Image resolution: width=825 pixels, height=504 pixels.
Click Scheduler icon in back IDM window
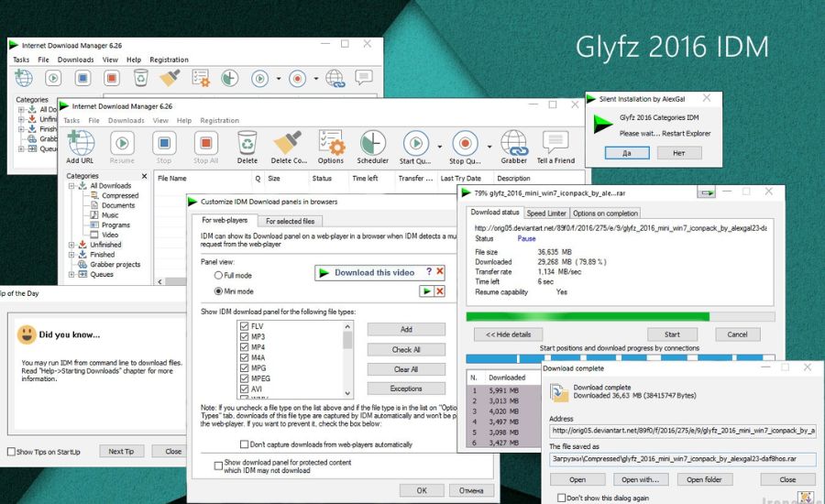(229, 79)
